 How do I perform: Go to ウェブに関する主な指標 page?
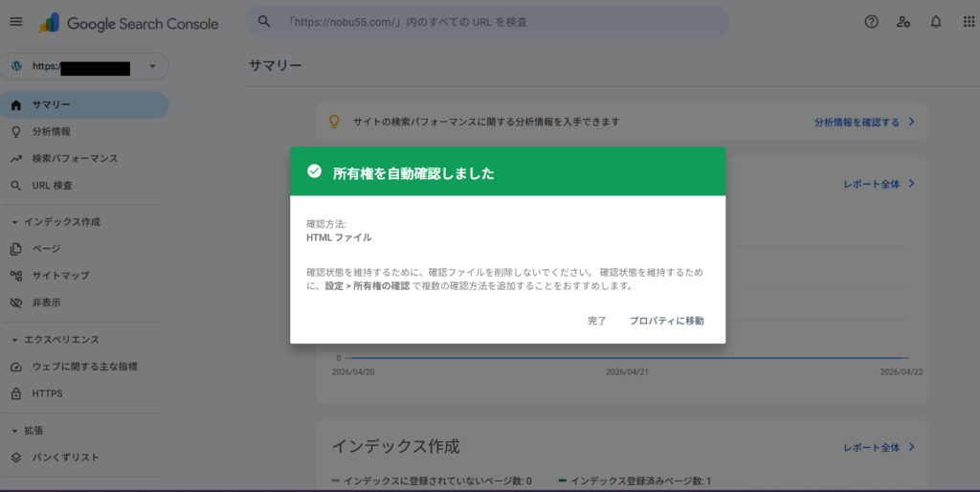coord(84,367)
